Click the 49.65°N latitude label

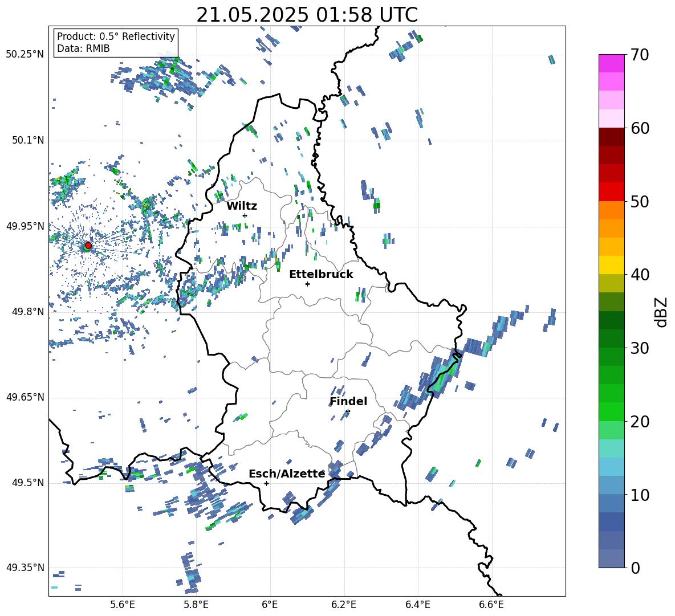pyautogui.click(x=25, y=397)
